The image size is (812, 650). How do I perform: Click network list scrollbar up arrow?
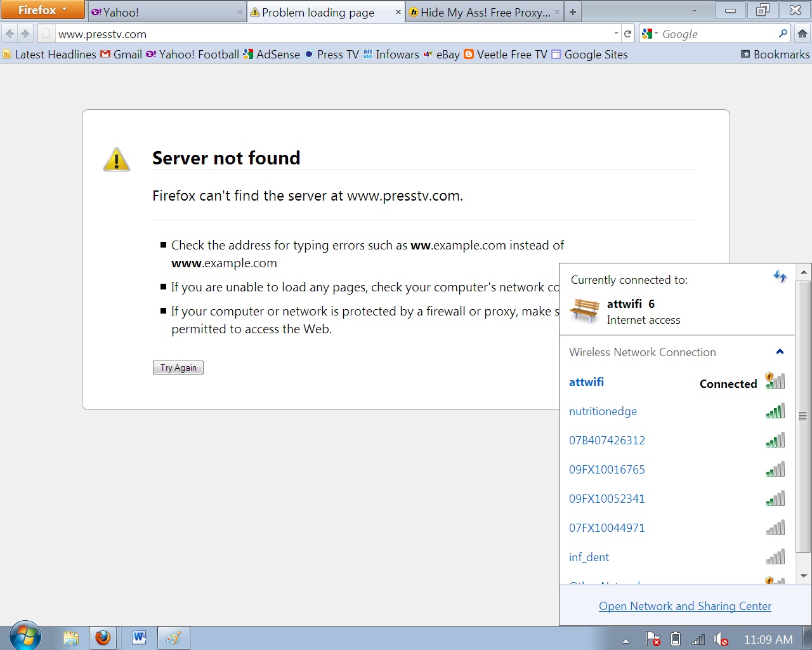click(x=804, y=273)
